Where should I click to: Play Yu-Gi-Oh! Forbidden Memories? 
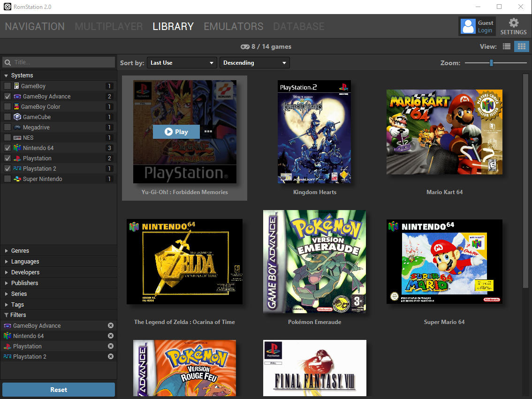tap(176, 132)
